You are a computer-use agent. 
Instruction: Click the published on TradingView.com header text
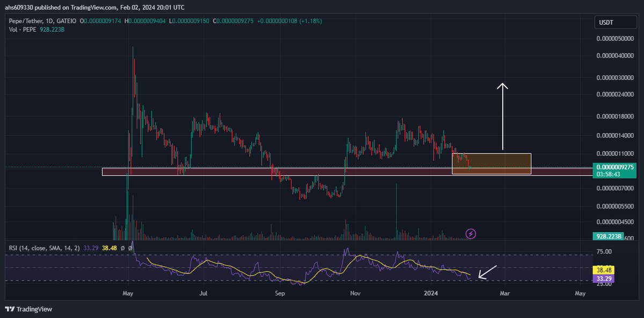pyautogui.click(x=97, y=8)
